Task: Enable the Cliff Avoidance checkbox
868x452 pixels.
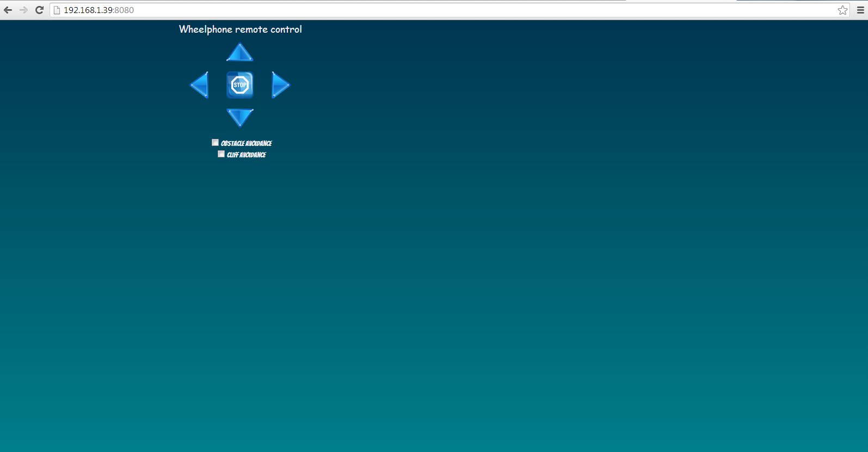Action: coord(221,154)
